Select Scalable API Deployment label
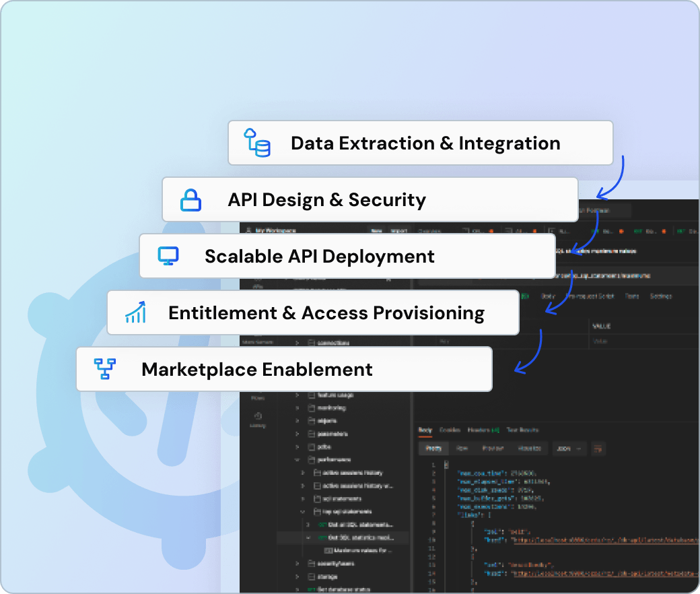 point(319,257)
